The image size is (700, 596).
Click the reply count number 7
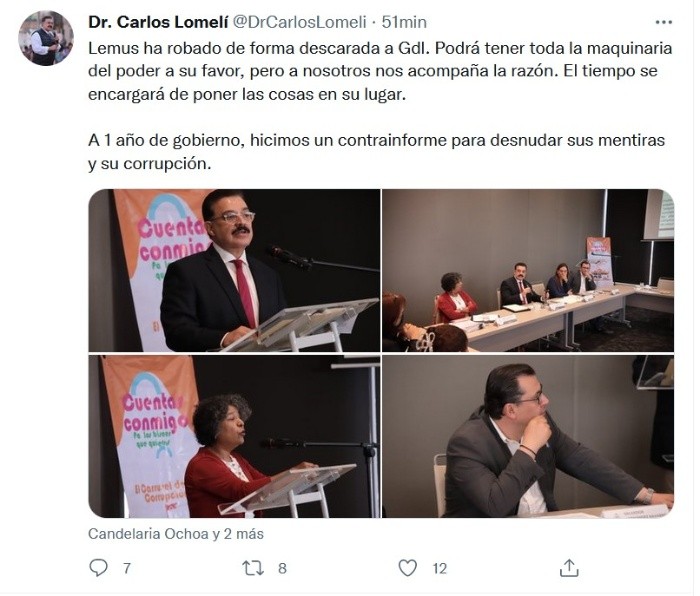coord(127,568)
